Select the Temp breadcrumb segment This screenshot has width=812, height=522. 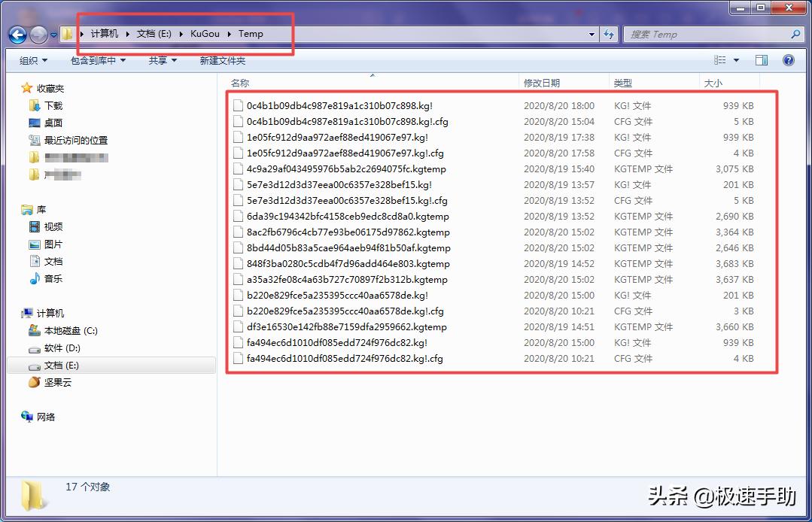251,34
